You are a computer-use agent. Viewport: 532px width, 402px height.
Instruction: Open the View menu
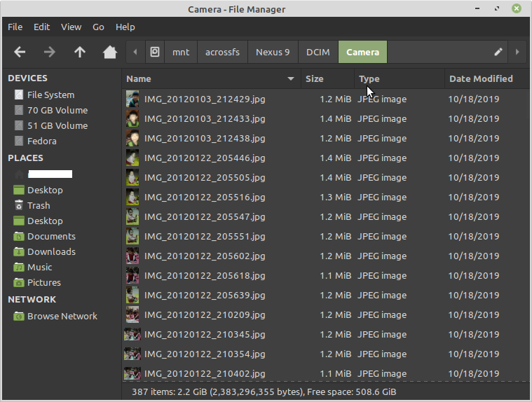tap(71, 27)
